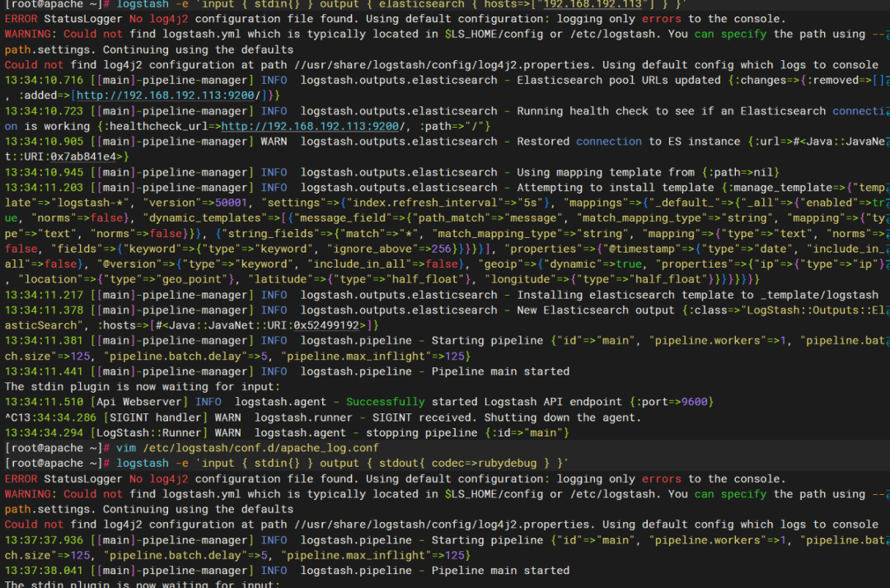This screenshot has height=588, width=890.
Task: Click the green 'Successfully' word in API endpoint line
Action: 386,402
